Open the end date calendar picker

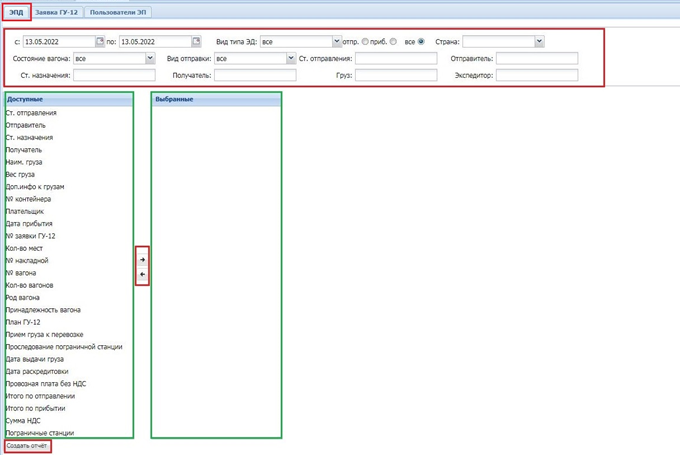pyautogui.click(x=197, y=42)
